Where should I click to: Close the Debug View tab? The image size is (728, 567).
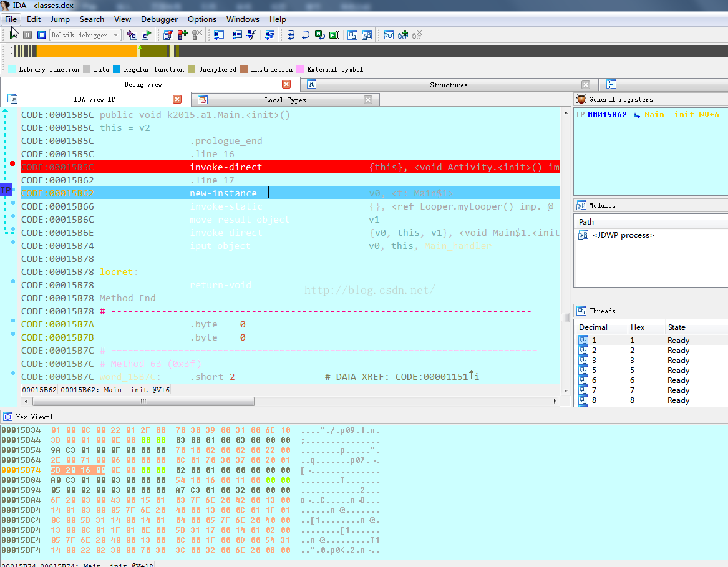point(286,84)
